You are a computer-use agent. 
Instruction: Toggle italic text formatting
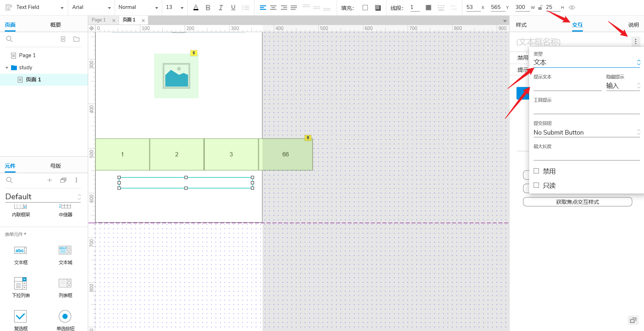click(x=221, y=7)
